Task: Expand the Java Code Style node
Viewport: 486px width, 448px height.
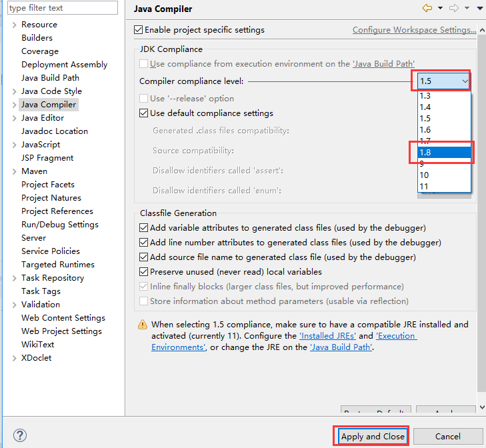Action: point(14,91)
